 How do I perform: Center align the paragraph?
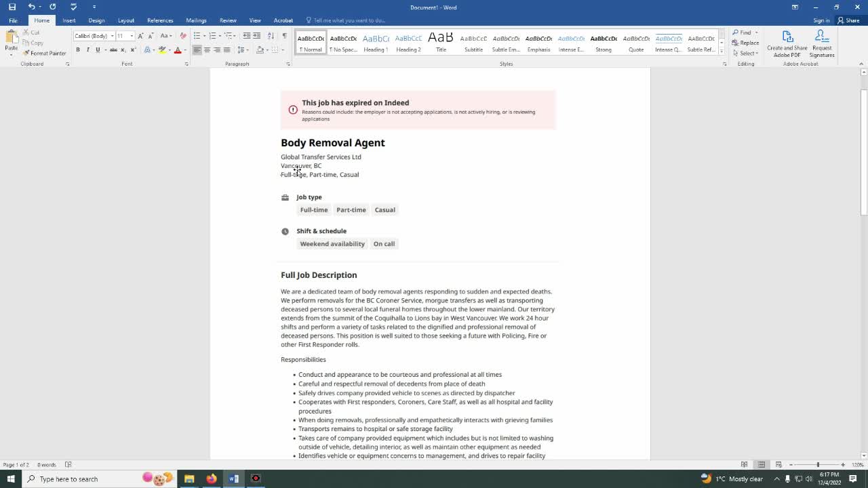(207, 50)
